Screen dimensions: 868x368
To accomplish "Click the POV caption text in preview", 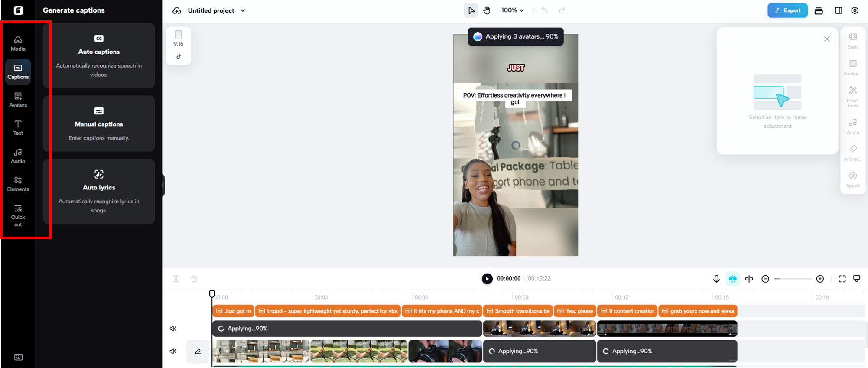I will [x=514, y=98].
